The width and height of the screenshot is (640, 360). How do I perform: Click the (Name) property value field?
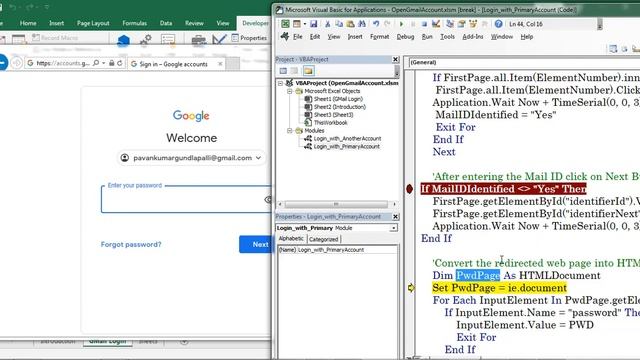pyautogui.click(x=347, y=250)
